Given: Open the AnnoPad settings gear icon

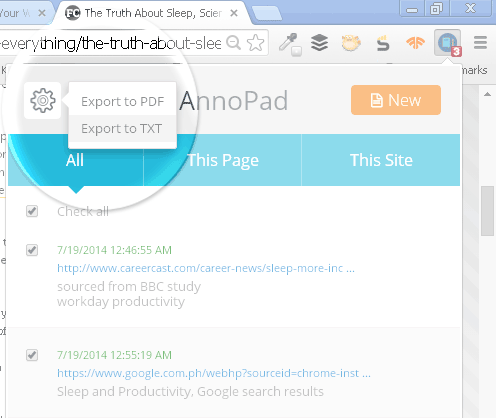Looking at the screenshot, I should (43, 100).
